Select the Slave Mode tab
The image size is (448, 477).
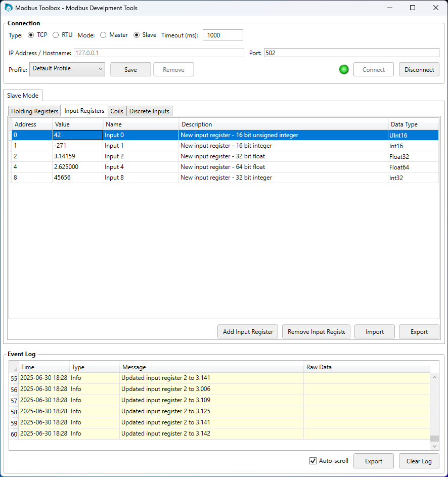click(x=23, y=95)
